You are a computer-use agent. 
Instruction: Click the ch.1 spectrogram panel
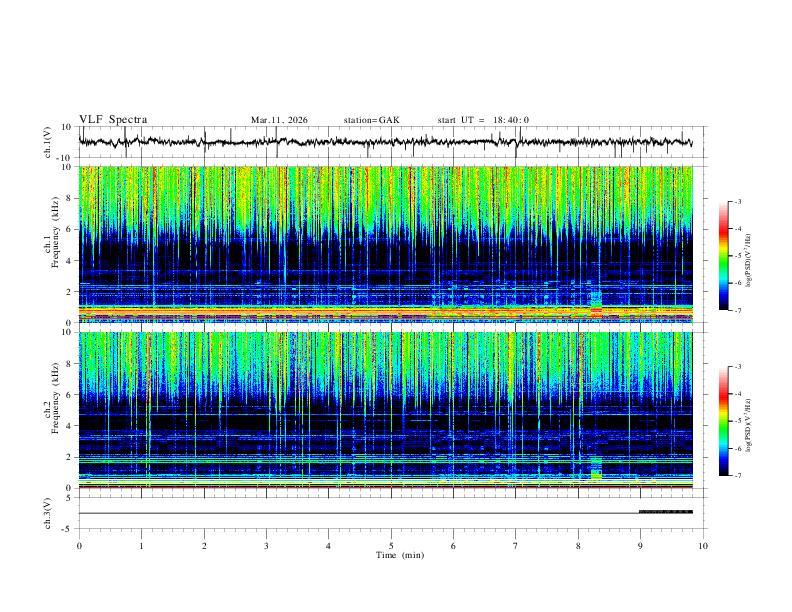click(x=386, y=244)
